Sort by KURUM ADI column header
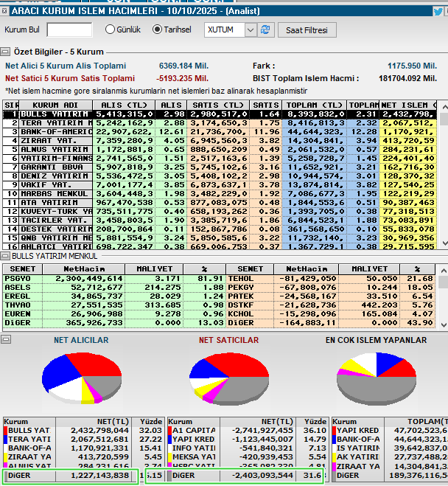 click(x=55, y=105)
